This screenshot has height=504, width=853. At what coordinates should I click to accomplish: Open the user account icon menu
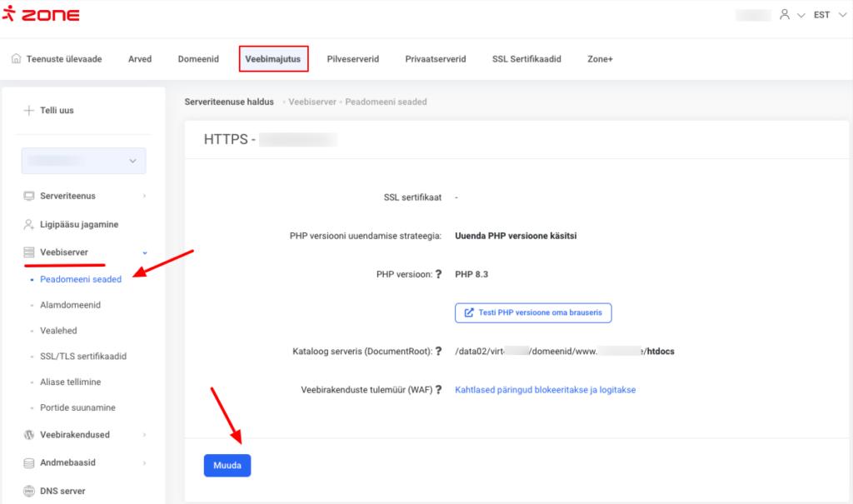click(x=784, y=15)
